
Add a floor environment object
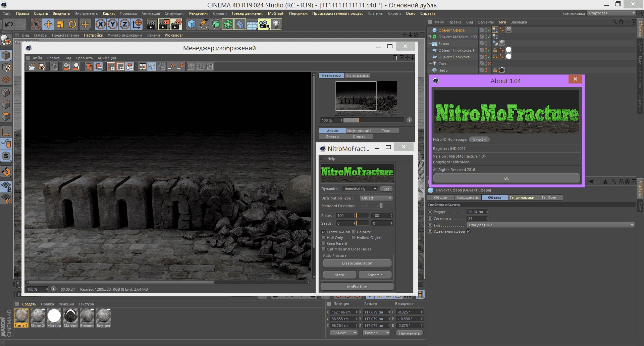point(252,24)
